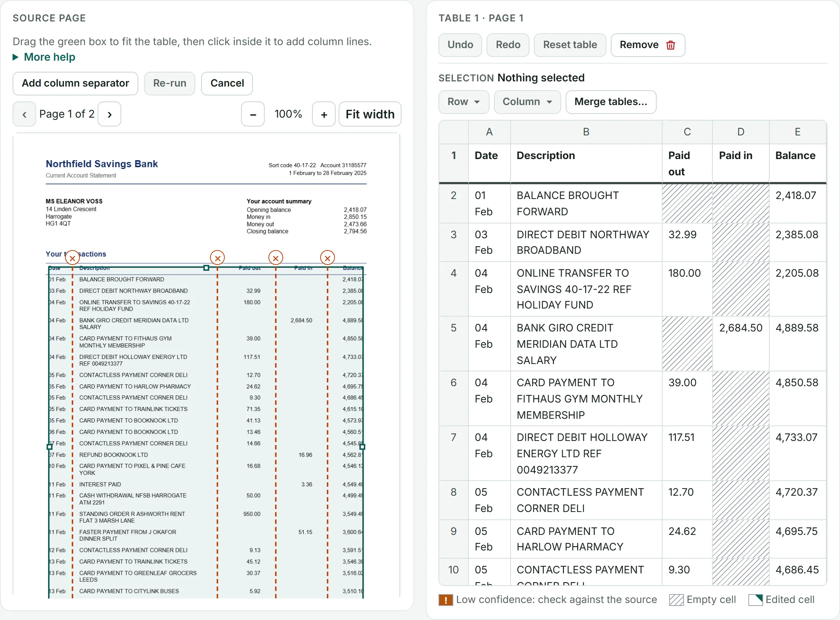Click the '100%' zoom level
Screen dimensions: 840x620
[288, 114]
